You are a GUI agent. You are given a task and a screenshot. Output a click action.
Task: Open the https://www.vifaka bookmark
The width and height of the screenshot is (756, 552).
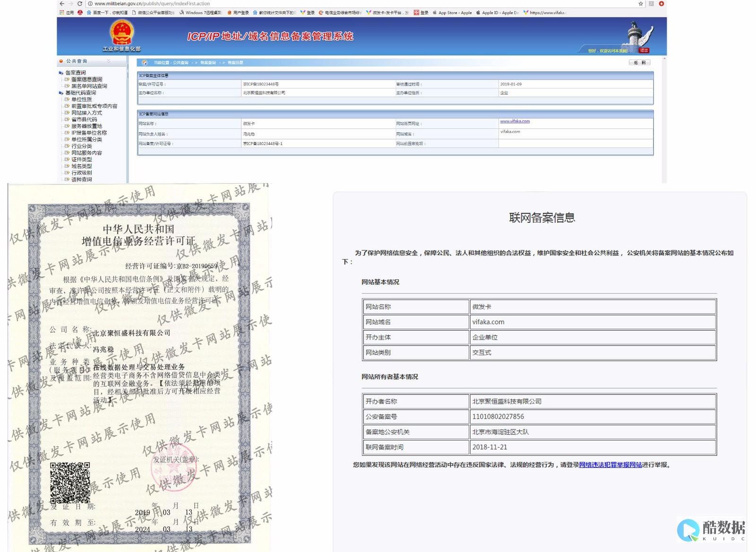pyautogui.click(x=545, y=13)
